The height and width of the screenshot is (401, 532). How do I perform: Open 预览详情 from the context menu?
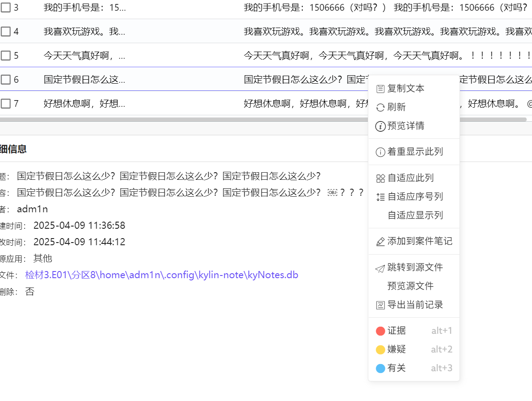[414, 126]
